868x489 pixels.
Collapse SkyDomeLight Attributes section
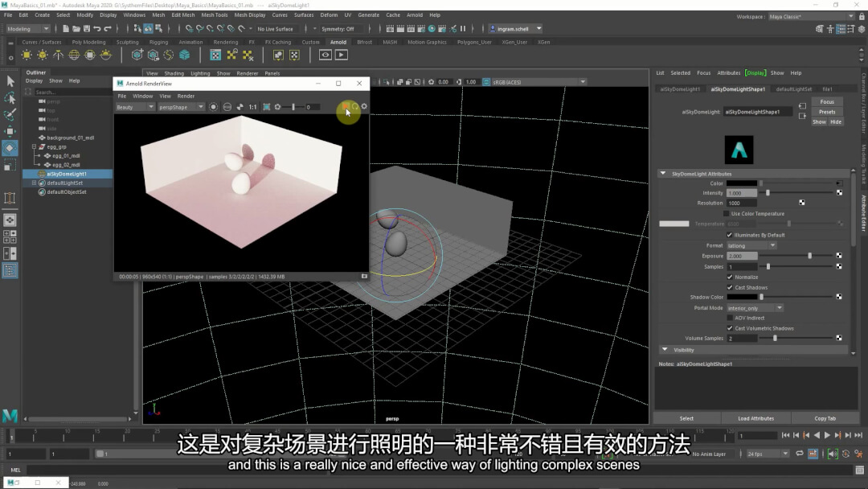coord(662,174)
